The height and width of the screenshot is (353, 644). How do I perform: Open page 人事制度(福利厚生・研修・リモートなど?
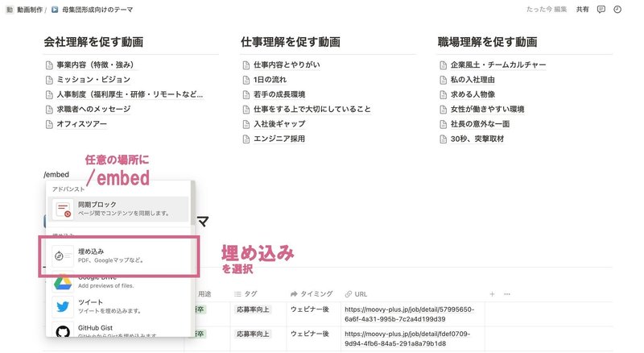coord(130,94)
